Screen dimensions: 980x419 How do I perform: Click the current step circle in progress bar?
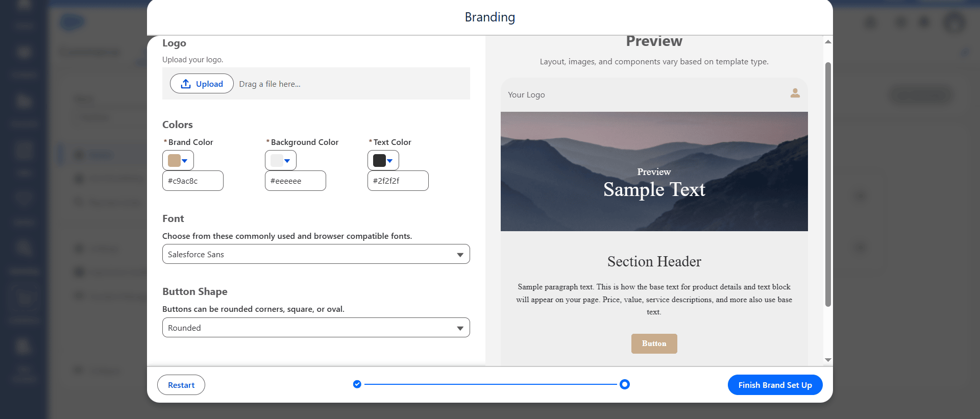(625, 384)
